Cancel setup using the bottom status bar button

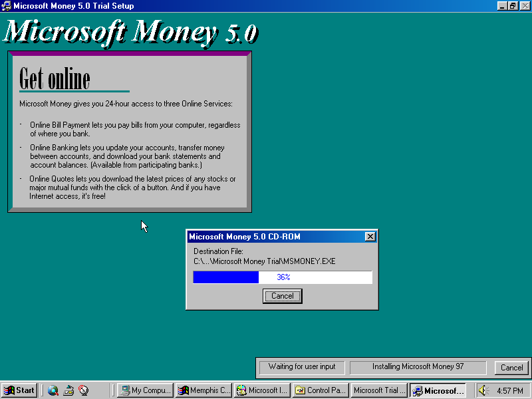point(511,368)
